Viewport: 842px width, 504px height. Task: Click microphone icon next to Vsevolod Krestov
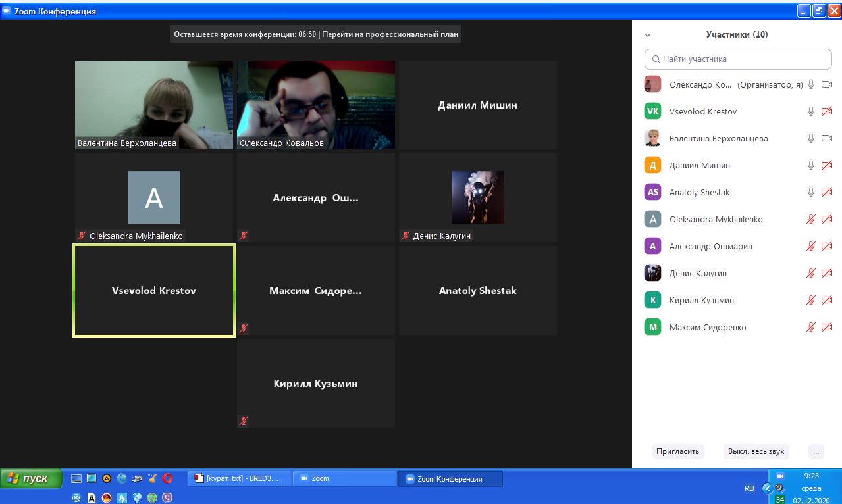pos(811,112)
